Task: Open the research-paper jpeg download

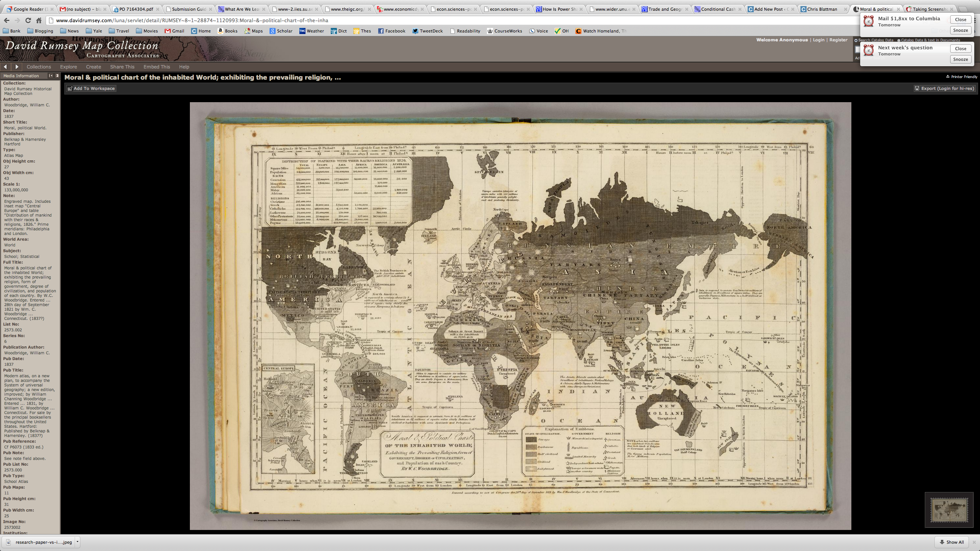Action: coord(40,542)
